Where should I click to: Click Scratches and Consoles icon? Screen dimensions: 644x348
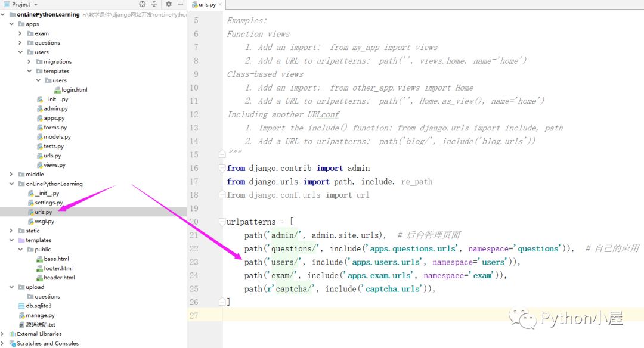pyautogui.click(x=13, y=343)
